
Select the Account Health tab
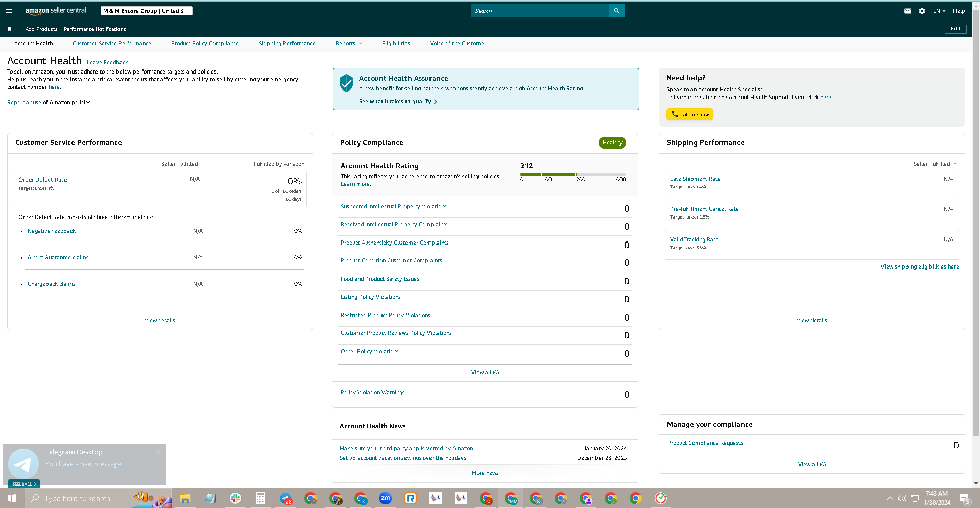coord(34,44)
